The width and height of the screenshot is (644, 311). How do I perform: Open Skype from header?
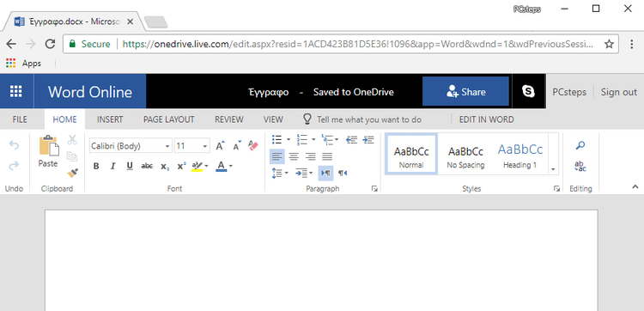click(x=529, y=91)
